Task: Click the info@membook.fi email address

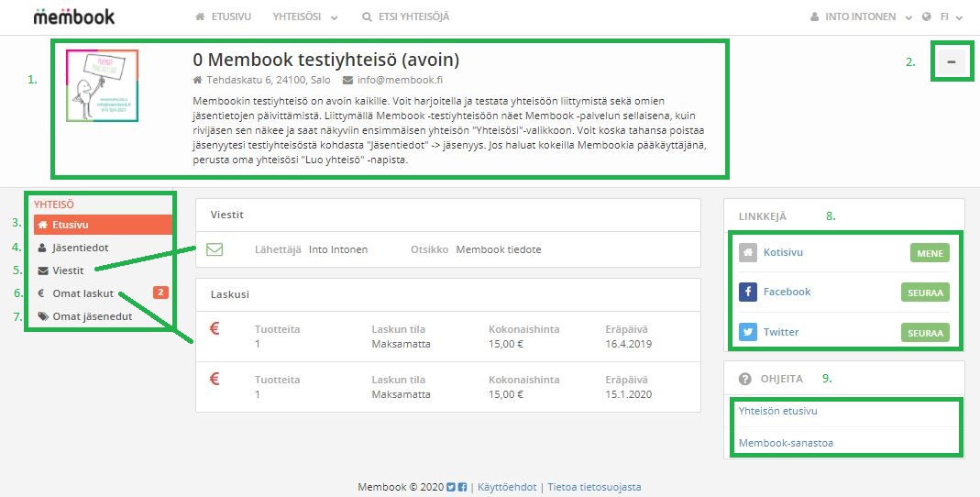Action: click(401, 80)
